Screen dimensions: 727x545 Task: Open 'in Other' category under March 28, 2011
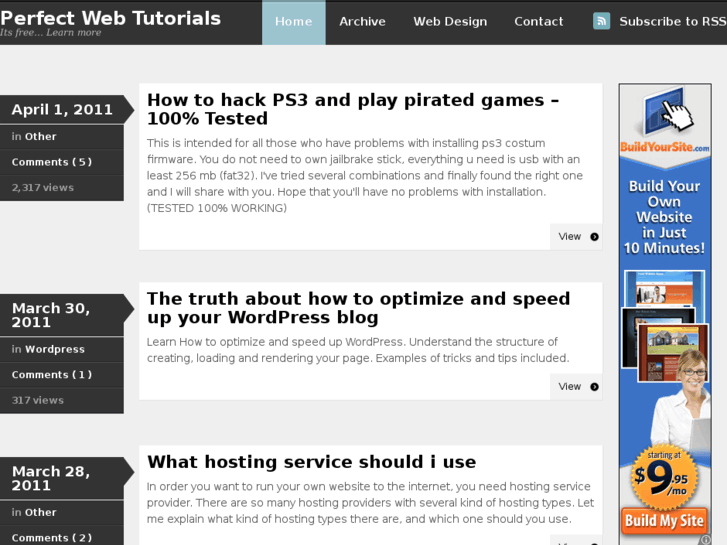pyautogui.click(x=34, y=513)
